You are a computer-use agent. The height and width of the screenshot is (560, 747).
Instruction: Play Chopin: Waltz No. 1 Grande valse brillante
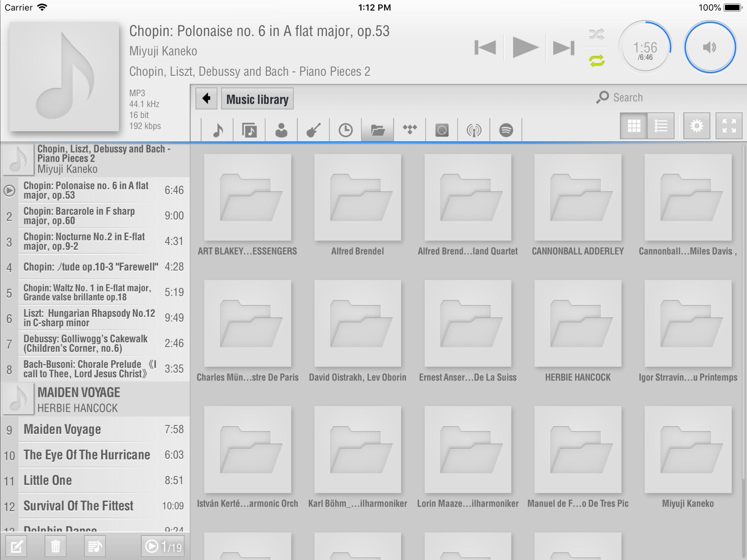[95, 292]
